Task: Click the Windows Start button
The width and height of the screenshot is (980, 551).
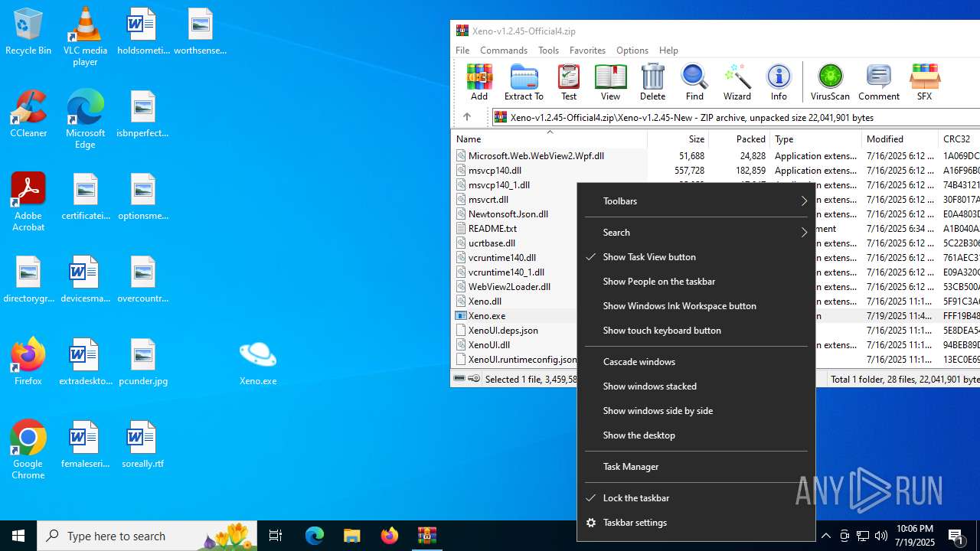Action: point(18,536)
